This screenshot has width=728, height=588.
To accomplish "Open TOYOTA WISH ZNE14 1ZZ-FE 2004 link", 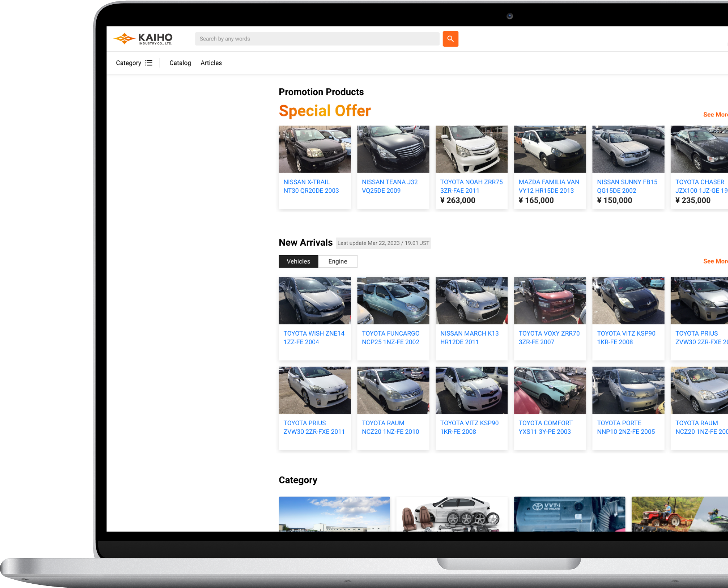I will pyautogui.click(x=314, y=337).
